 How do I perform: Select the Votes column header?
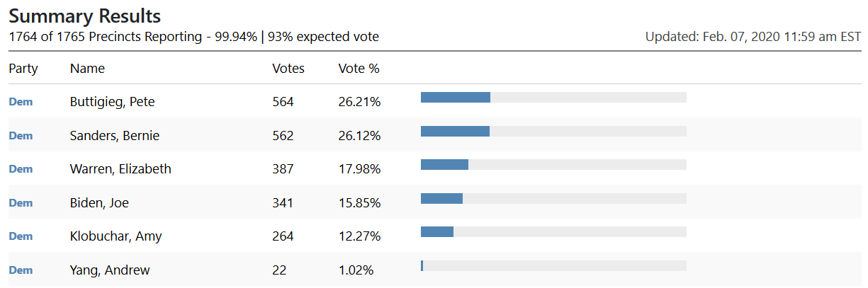coord(288,69)
